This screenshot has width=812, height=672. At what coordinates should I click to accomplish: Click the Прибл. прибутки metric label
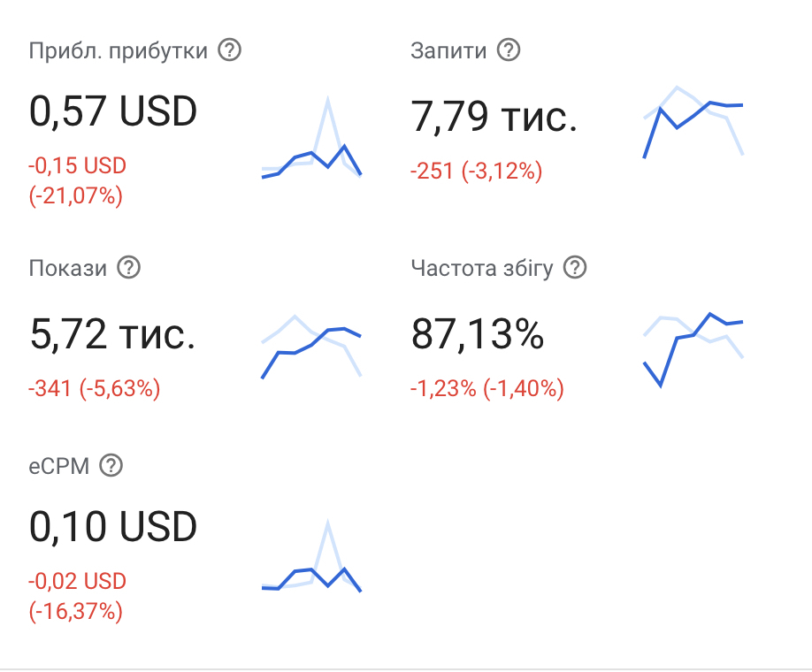coord(119,50)
